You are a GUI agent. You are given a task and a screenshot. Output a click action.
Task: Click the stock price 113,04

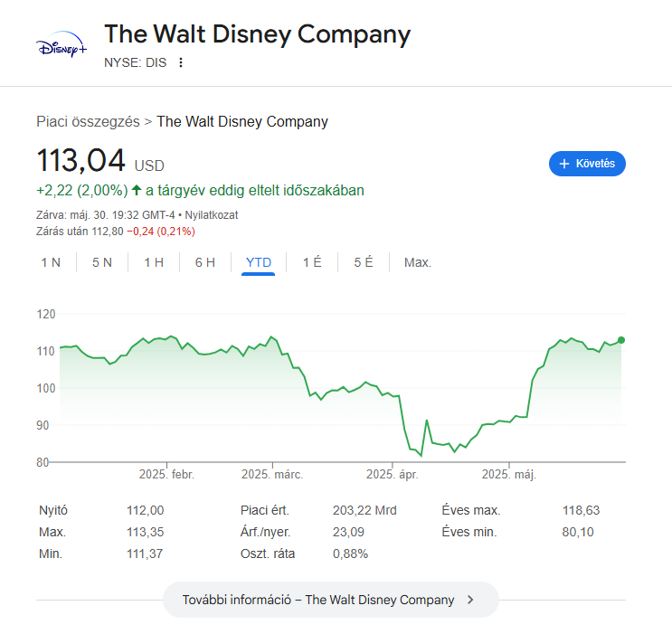[81, 160]
